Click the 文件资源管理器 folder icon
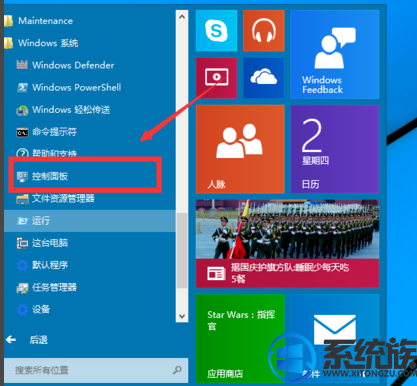Viewport: 417px width, 386px height. [22, 199]
